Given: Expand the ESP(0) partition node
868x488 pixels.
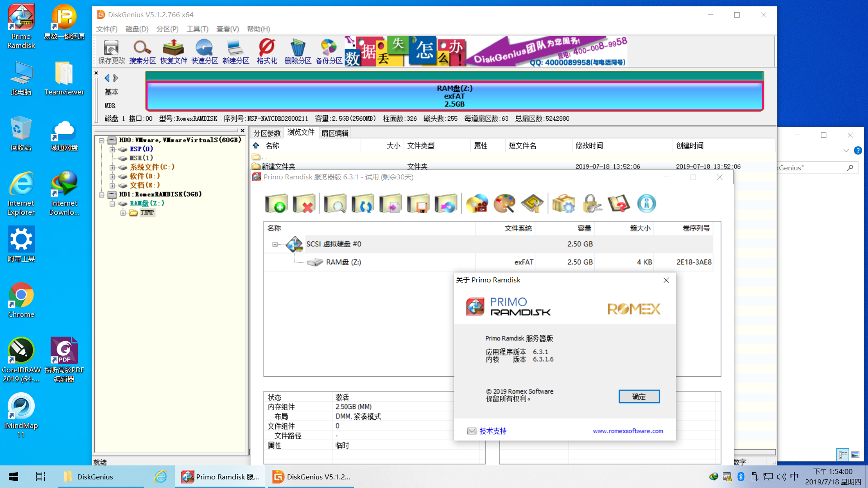Looking at the screenshot, I should coord(112,149).
